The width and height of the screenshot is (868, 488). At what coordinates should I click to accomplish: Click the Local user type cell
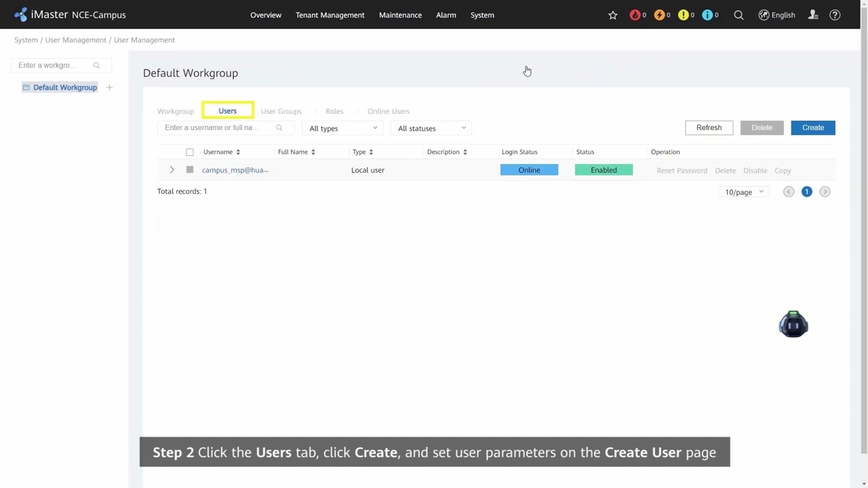(368, 170)
